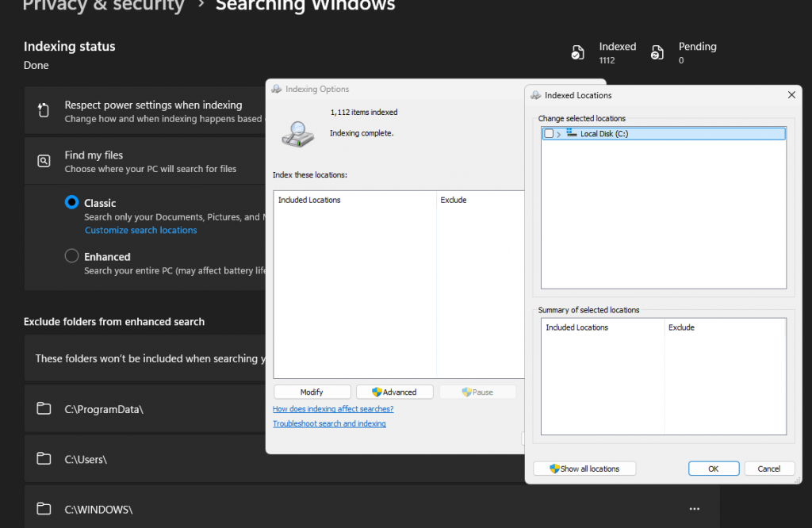This screenshot has width=812, height=528.
Task: Click Included Locations header in summary list
Action: point(577,327)
